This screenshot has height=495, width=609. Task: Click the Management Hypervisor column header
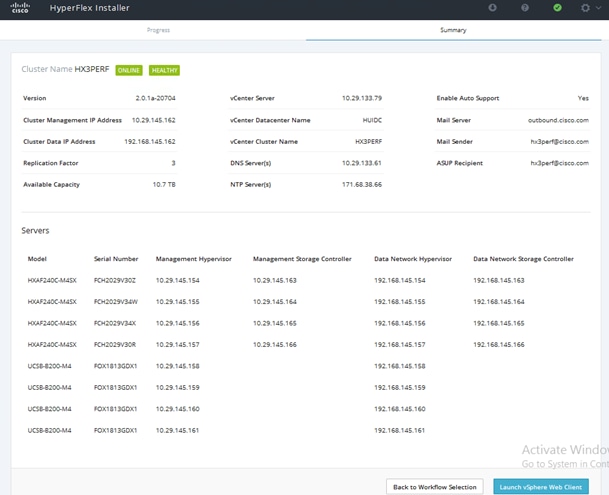point(193,259)
